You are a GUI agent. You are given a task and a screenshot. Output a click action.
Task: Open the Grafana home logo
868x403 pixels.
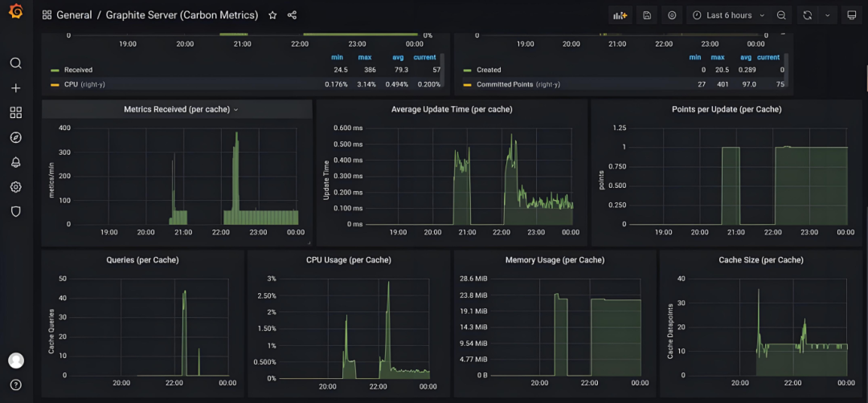point(16,12)
